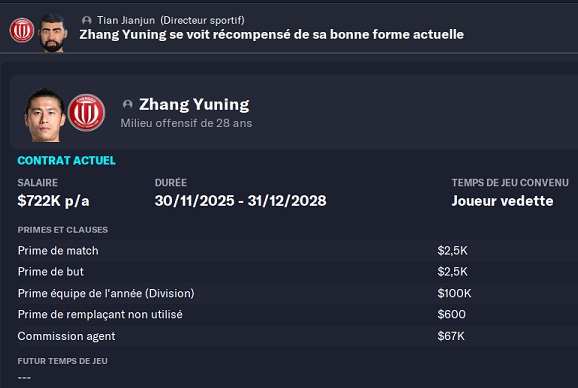Select Prime de remplaçant non utilisé row
The height and width of the screenshot is (388, 578).
pyautogui.click(x=297, y=315)
